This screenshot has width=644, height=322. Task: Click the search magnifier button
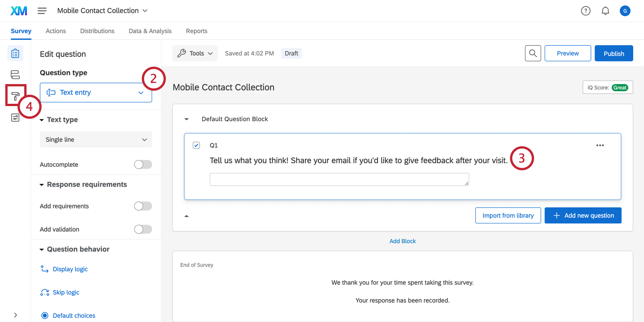click(x=533, y=53)
